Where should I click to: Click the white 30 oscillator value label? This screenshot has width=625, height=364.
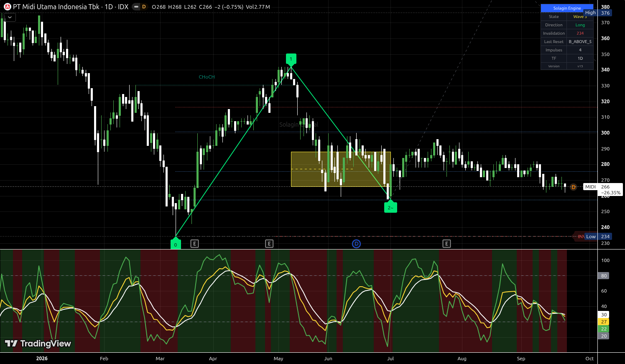click(x=604, y=315)
